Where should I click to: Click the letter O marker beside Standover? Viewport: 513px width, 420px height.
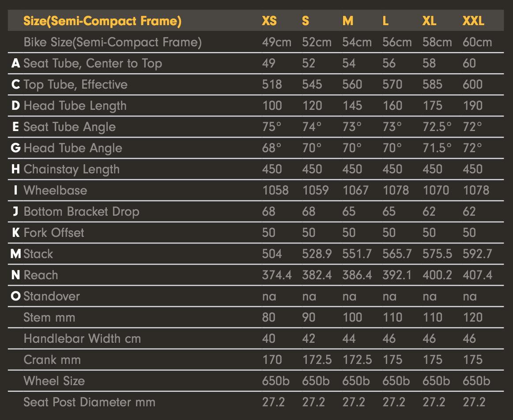16,296
